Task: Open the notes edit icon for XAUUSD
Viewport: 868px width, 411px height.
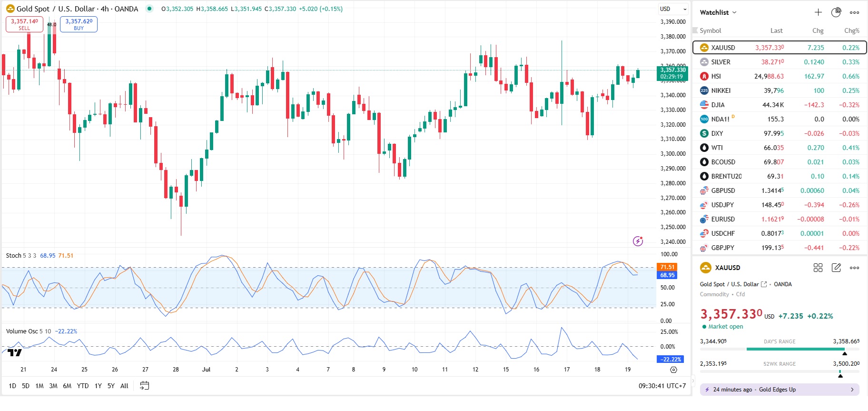Action: pos(836,268)
